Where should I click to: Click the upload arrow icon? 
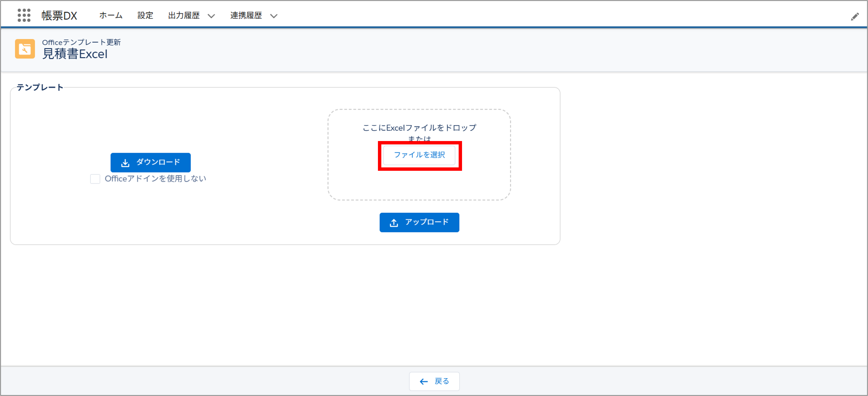pyautogui.click(x=394, y=223)
